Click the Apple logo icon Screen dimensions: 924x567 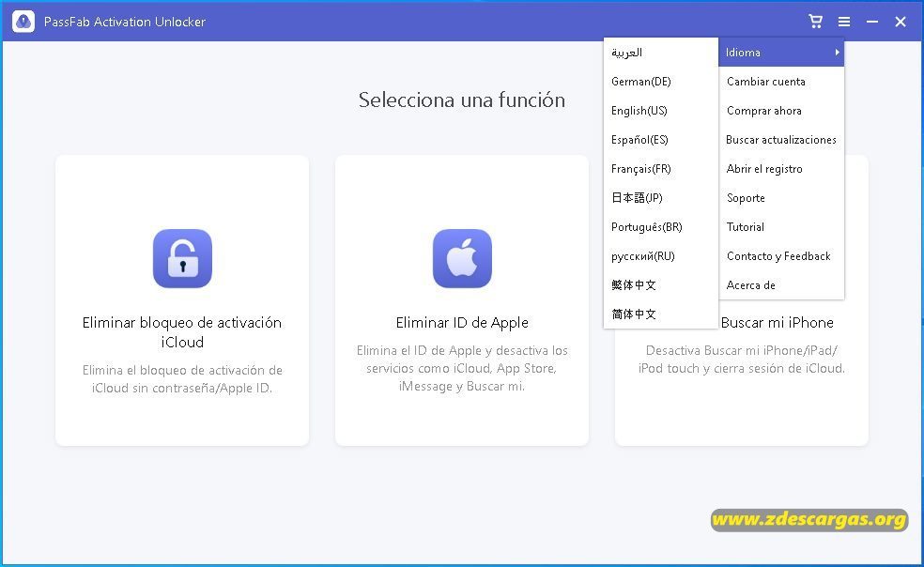462,258
